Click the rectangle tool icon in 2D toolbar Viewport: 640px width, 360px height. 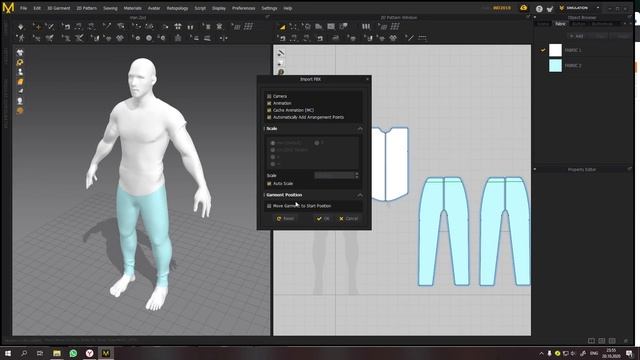[x=331, y=27]
